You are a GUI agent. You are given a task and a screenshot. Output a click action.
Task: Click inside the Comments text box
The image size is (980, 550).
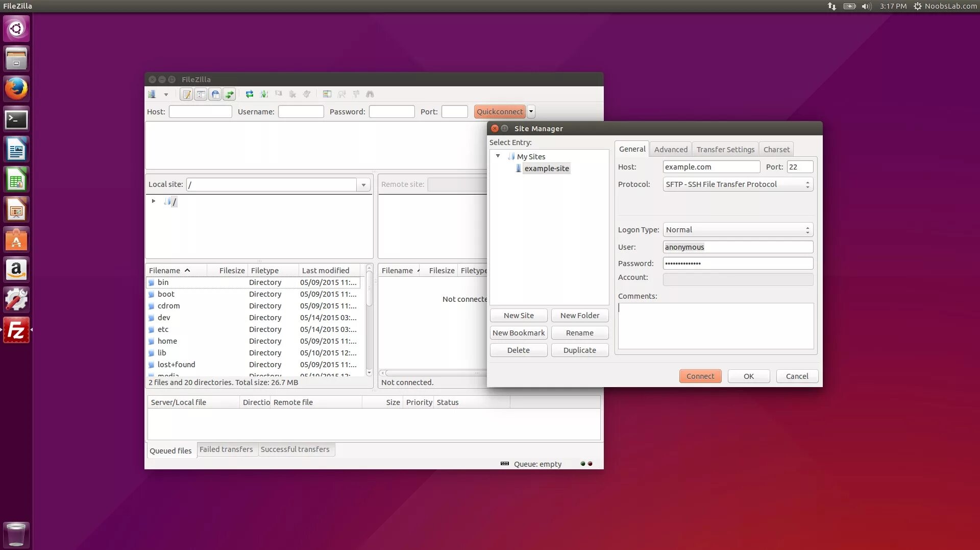(715, 326)
